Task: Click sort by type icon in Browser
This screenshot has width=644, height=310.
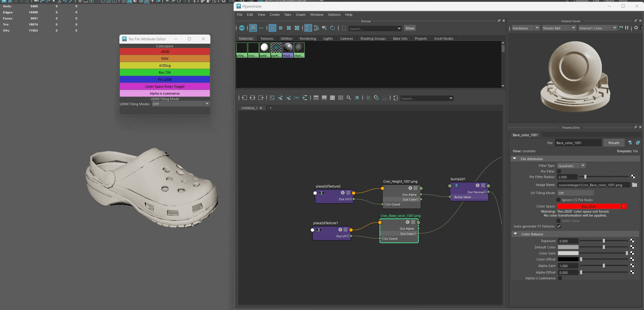Action: click(x=316, y=28)
